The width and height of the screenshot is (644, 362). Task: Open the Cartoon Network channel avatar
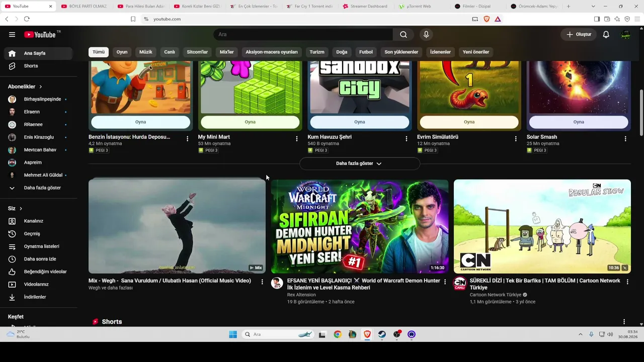point(460,283)
